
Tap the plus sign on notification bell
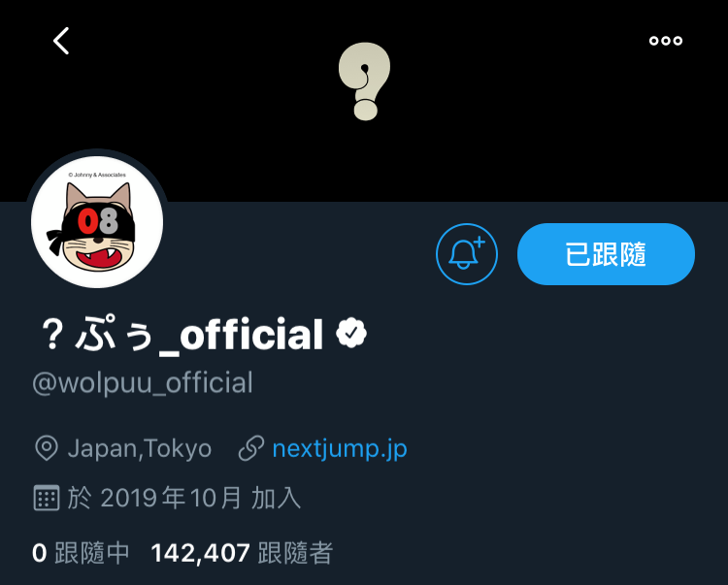tap(480, 242)
